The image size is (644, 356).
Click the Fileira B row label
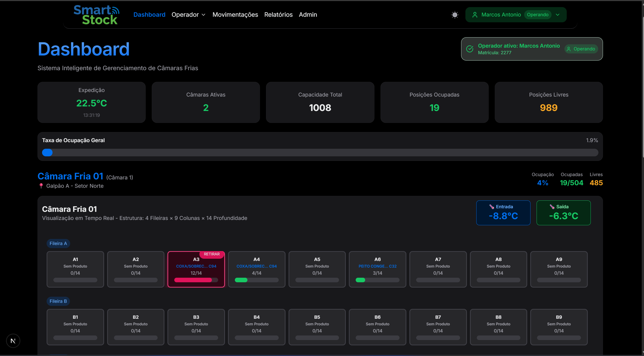[58, 301]
